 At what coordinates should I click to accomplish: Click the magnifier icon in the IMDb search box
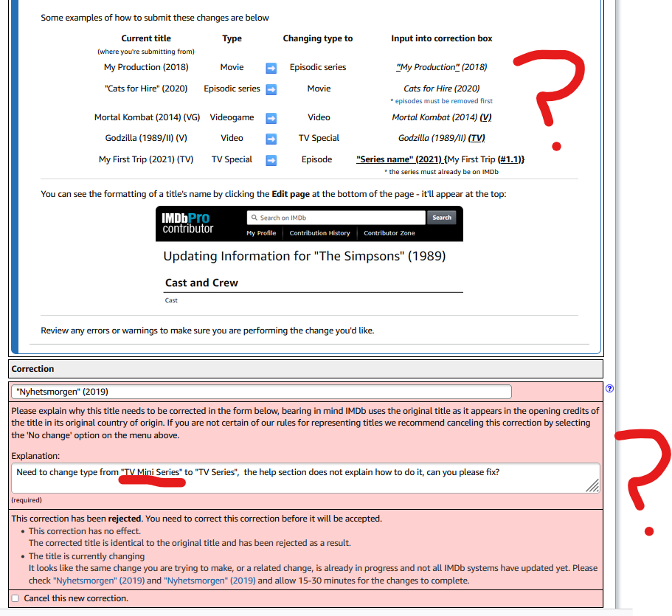pyautogui.click(x=254, y=218)
